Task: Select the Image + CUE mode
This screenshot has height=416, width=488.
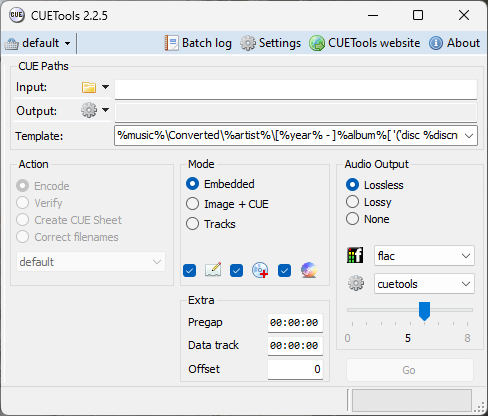Action: (x=227, y=204)
